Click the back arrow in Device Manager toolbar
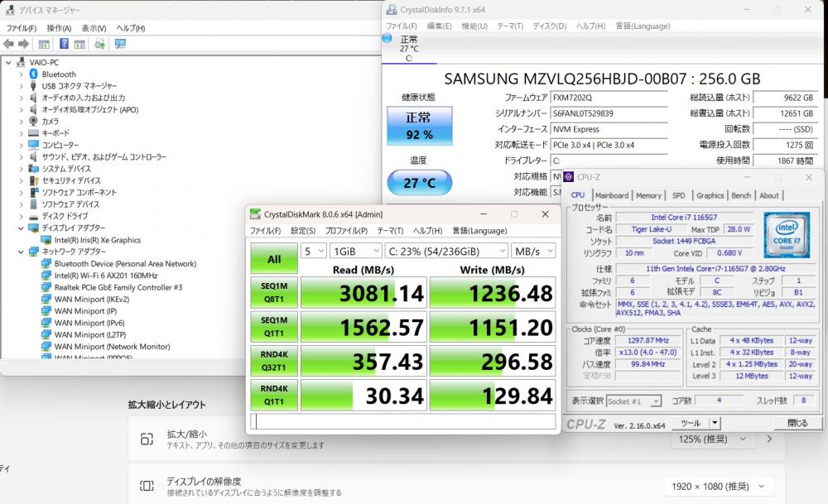Screen dimensions: 828x504 [x=10, y=44]
